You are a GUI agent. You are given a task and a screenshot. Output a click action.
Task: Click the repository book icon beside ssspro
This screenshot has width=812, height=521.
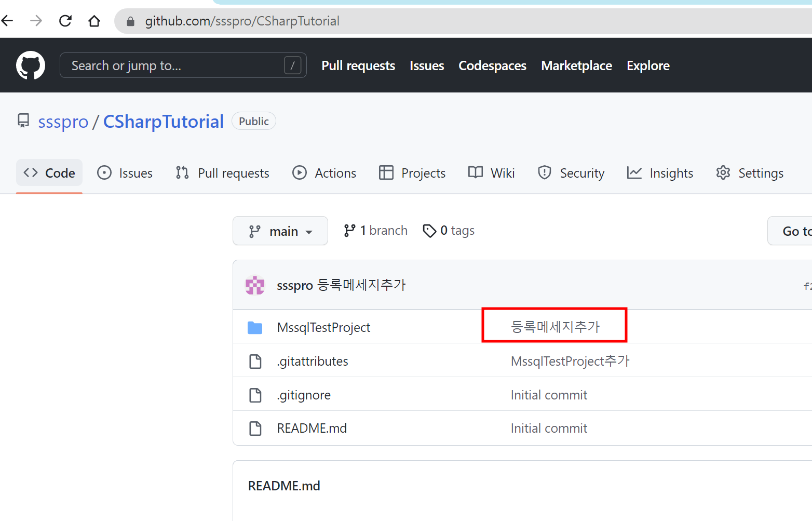click(23, 121)
